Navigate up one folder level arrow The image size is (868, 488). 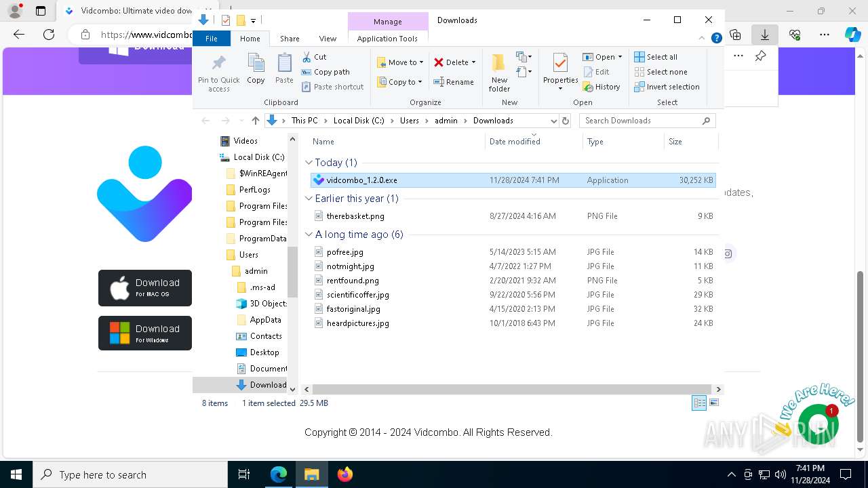click(255, 121)
